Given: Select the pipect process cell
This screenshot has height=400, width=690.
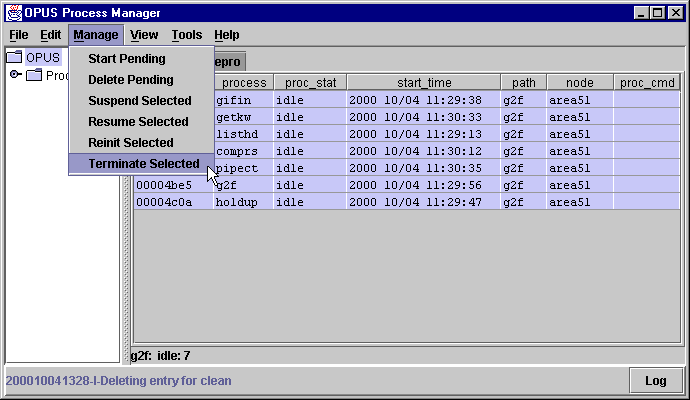Looking at the screenshot, I should pos(244,168).
